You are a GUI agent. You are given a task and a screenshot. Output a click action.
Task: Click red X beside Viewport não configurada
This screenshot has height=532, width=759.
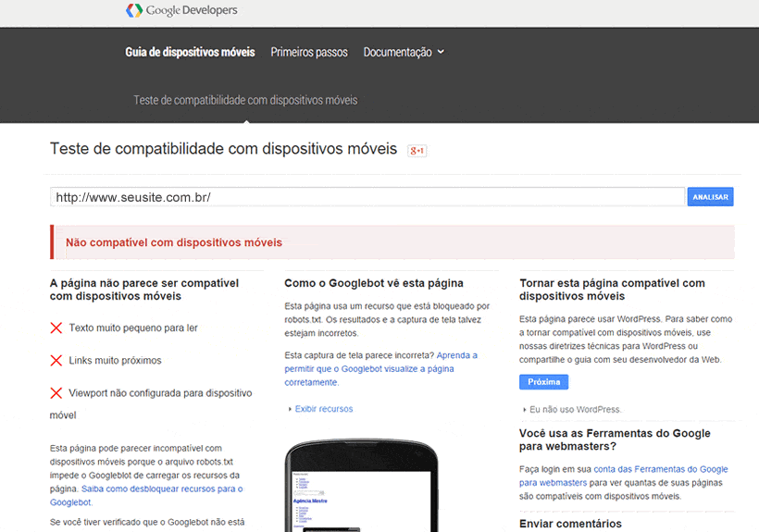coord(56,392)
